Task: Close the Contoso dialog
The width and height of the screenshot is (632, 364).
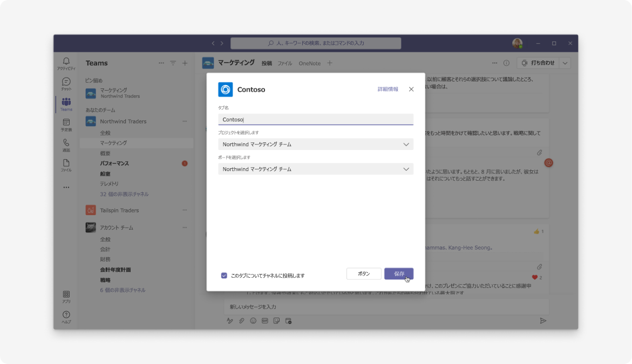Action: click(x=411, y=90)
